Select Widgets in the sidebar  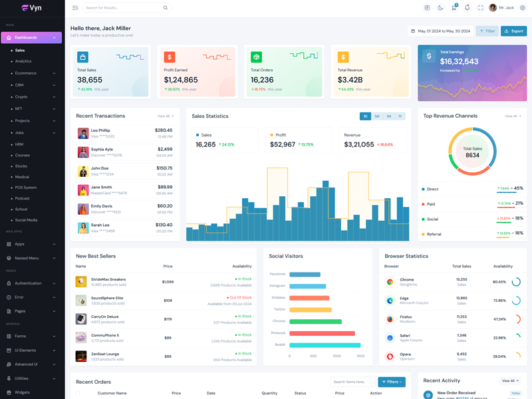[23, 392]
